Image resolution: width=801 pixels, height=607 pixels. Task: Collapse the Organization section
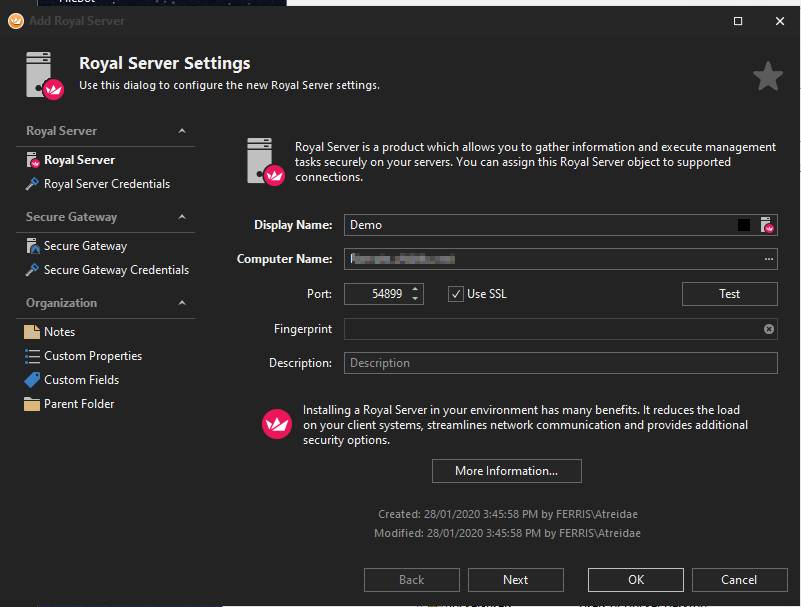coord(182,302)
